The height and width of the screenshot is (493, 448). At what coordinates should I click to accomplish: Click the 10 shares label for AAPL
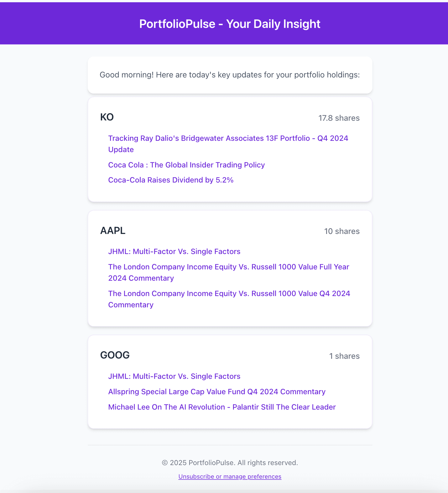click(342, 231)
